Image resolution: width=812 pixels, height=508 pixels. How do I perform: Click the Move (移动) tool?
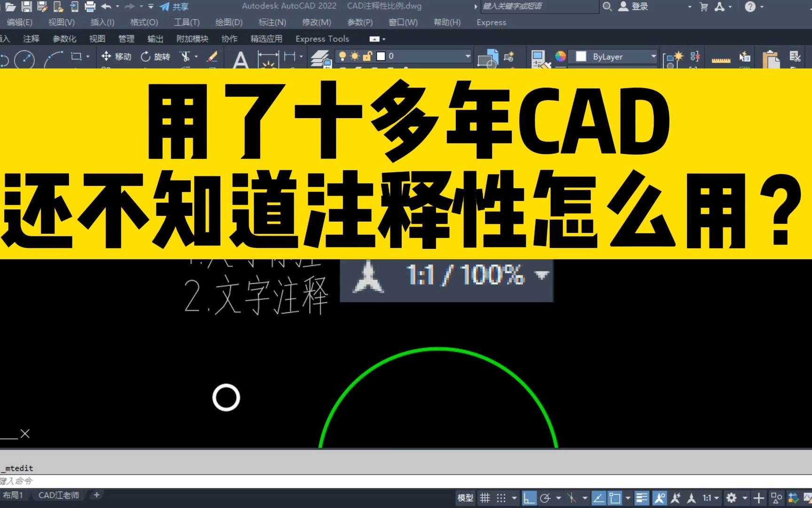pyautogui.click(x=116, y=56)
